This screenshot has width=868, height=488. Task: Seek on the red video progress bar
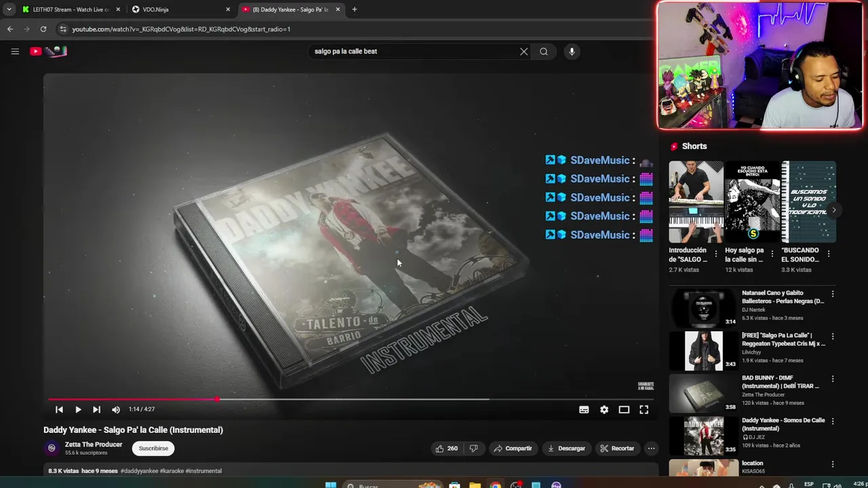pos(350,399)
